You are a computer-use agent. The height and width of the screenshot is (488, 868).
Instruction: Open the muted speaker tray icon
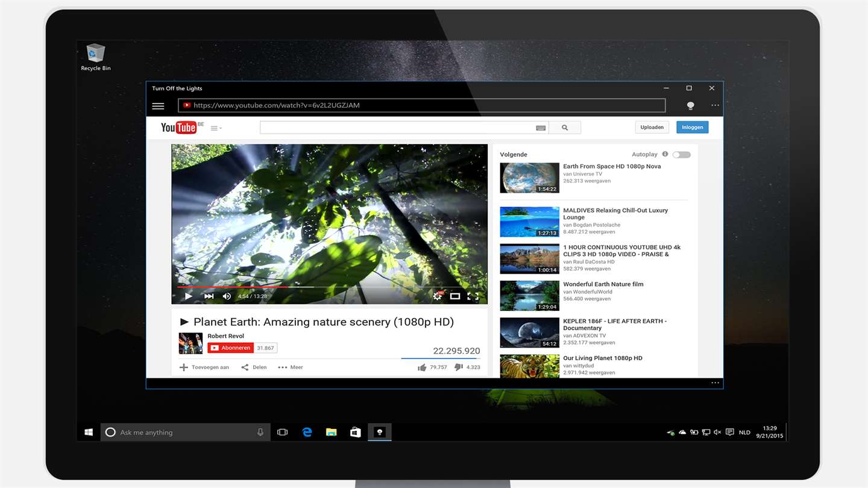(717, 432)
